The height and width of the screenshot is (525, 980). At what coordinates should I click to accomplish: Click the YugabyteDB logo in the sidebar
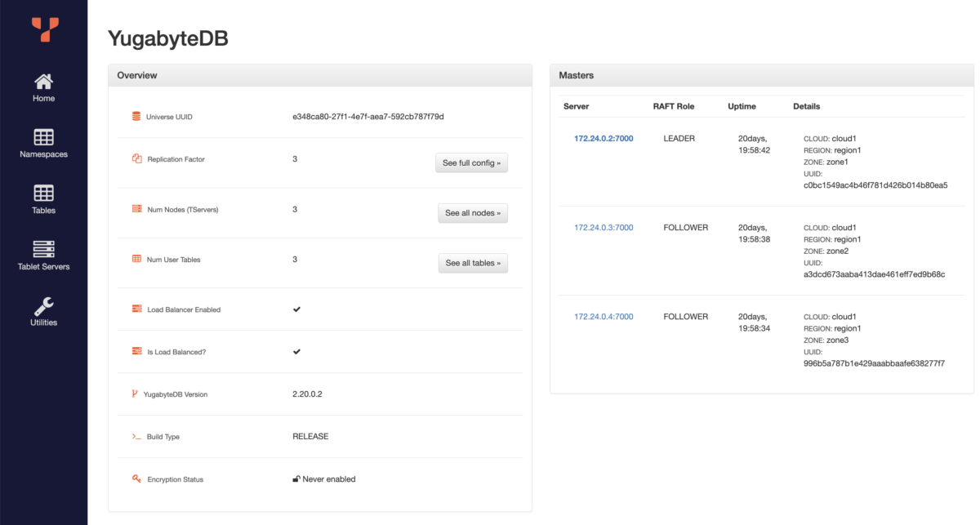pos(43,31)
